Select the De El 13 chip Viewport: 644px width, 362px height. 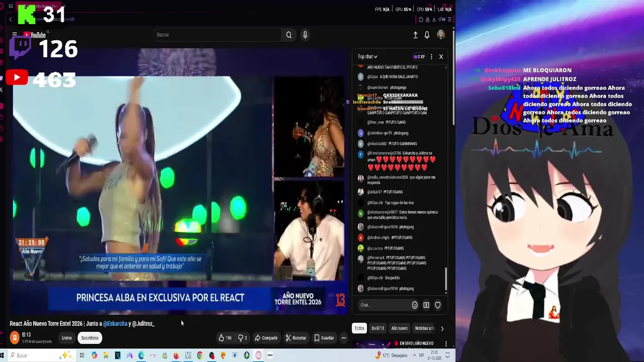point(377,328)
